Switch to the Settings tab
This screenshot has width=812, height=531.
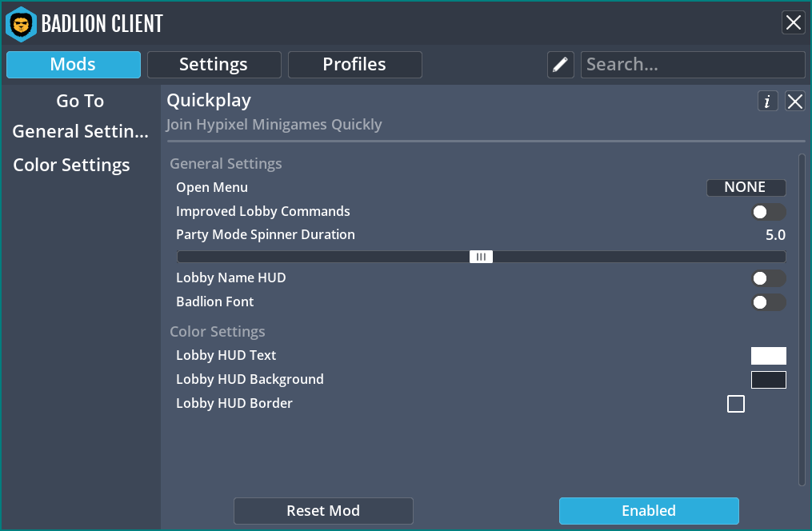coord(214,64)
